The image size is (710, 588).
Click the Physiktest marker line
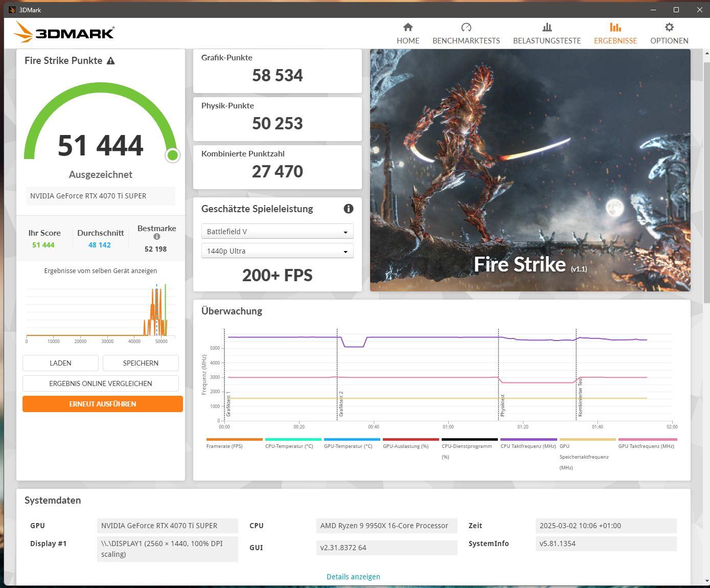point(498,374)
